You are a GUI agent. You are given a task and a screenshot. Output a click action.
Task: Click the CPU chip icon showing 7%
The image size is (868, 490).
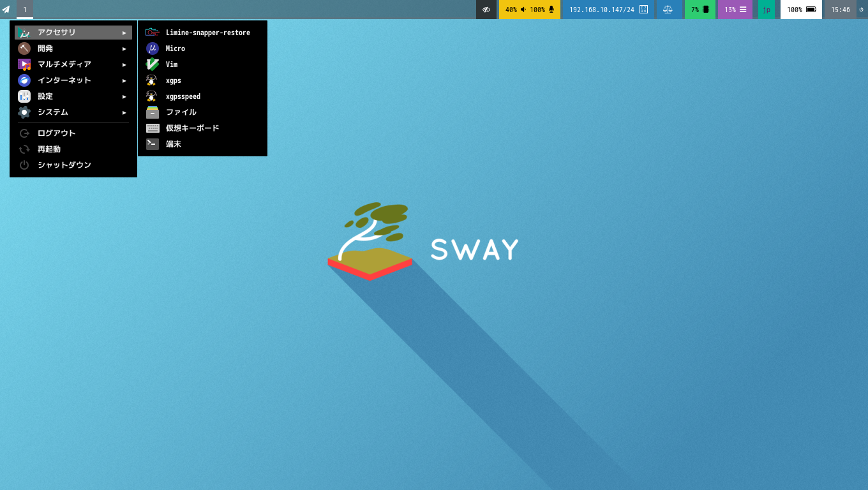tap(706, 10)
